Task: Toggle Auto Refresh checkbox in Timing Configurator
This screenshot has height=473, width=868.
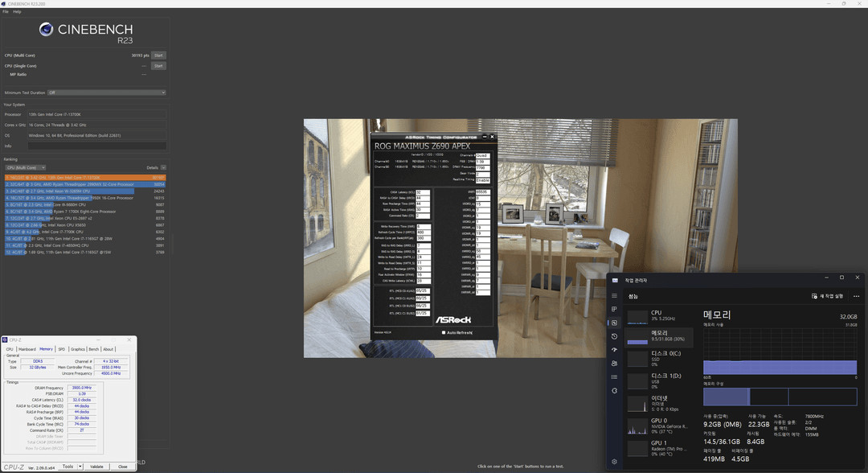Action: [x=444, y=333]
